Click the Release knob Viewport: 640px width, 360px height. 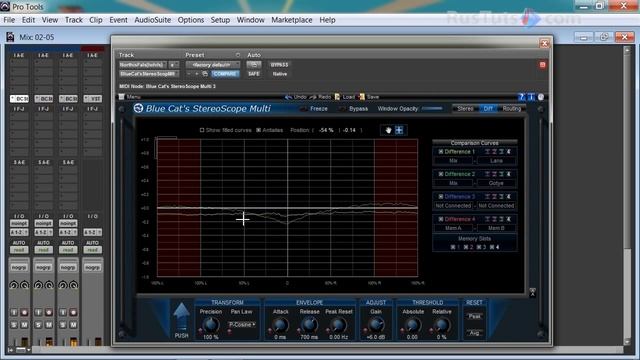(x=309, y=325)
